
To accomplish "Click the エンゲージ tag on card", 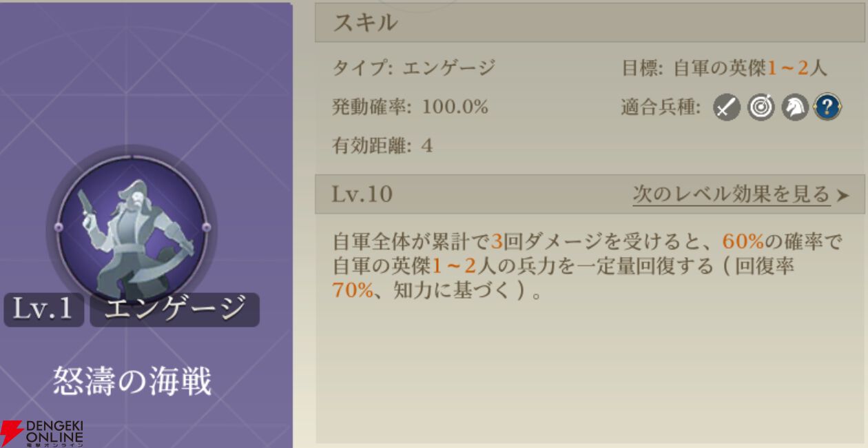I will pos(174,309).
